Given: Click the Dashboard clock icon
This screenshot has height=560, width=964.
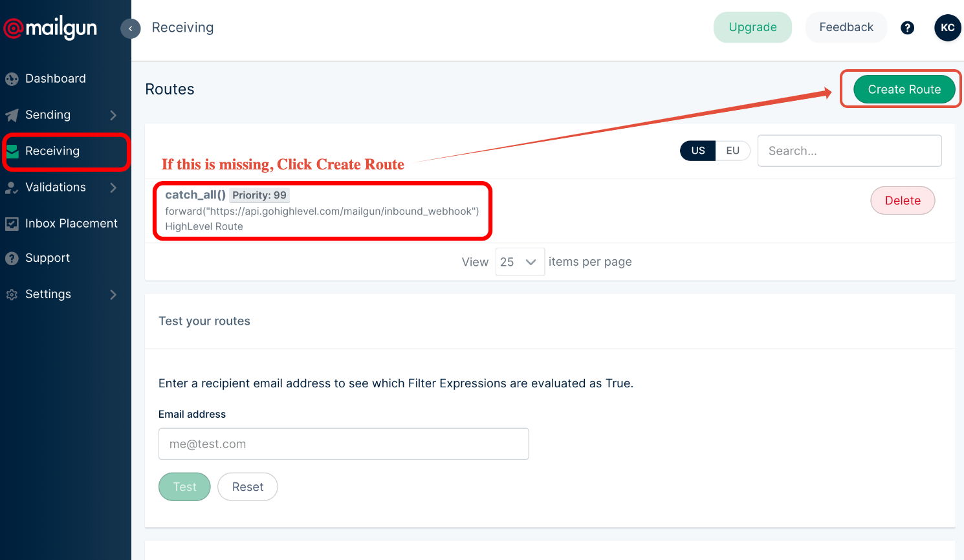Looking at the screenshot, I should (x=12, y=78).
